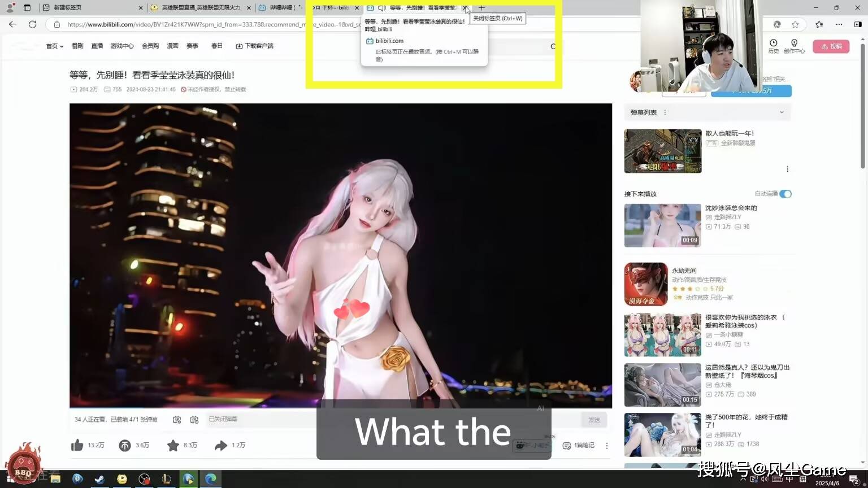The image size is (868, 488).
Task: Open 会员购 in the navigation bar
Action: tap(150, 46)
